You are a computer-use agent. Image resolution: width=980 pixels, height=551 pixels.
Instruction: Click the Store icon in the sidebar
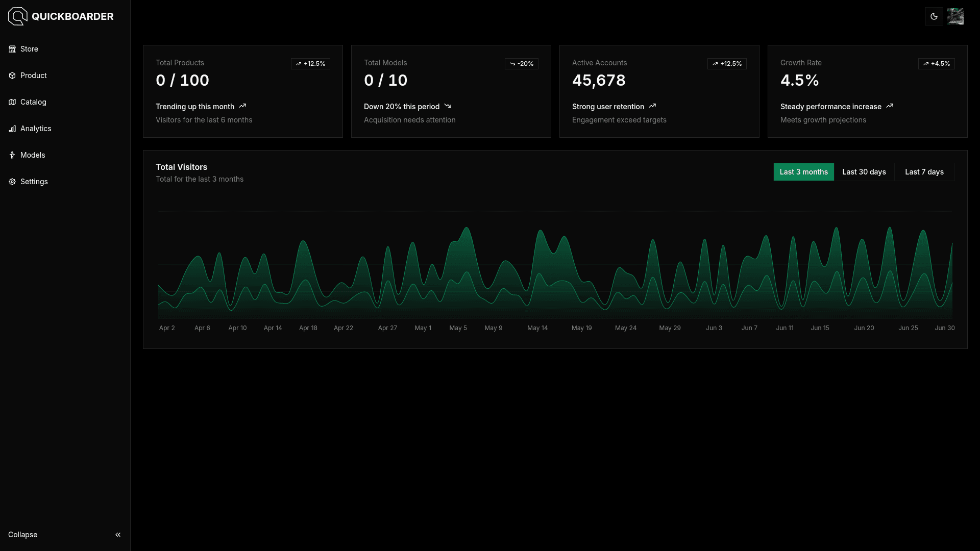point(12,49)
